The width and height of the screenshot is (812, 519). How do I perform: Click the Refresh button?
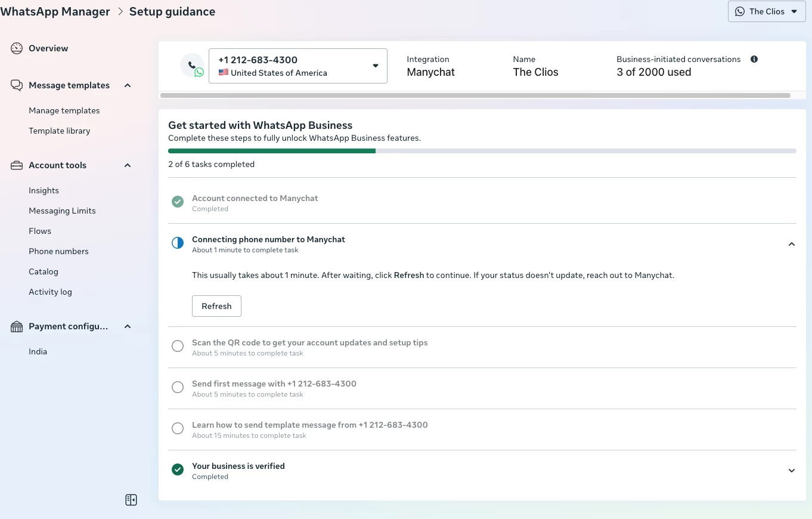pos(216,306)
